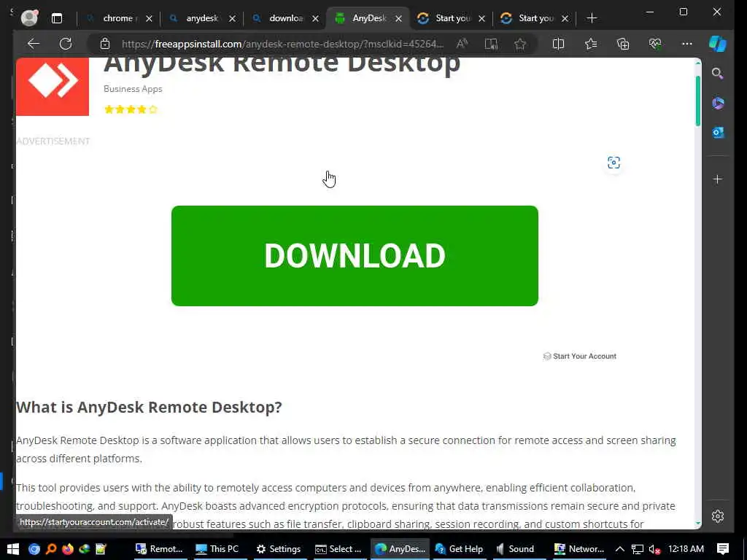Open the split screen icon

[x=558, y=44]
